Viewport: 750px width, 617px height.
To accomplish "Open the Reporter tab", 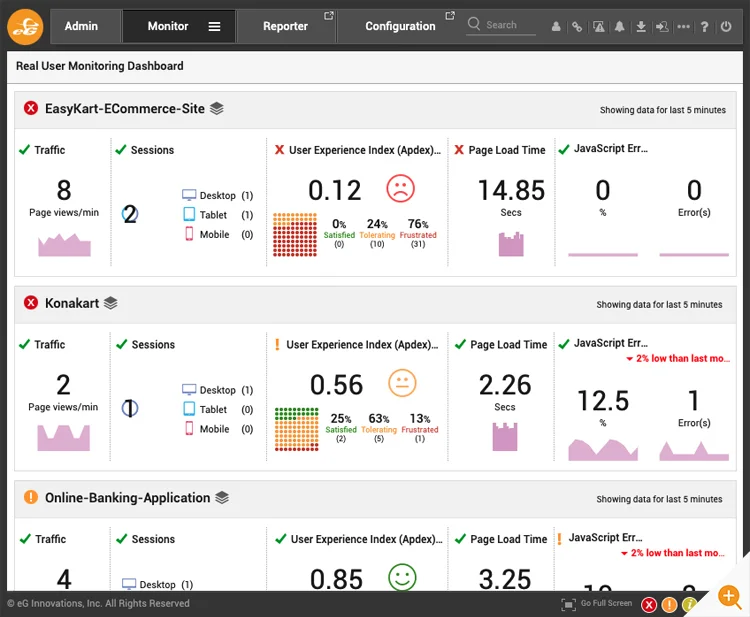I will coord(286,26).
